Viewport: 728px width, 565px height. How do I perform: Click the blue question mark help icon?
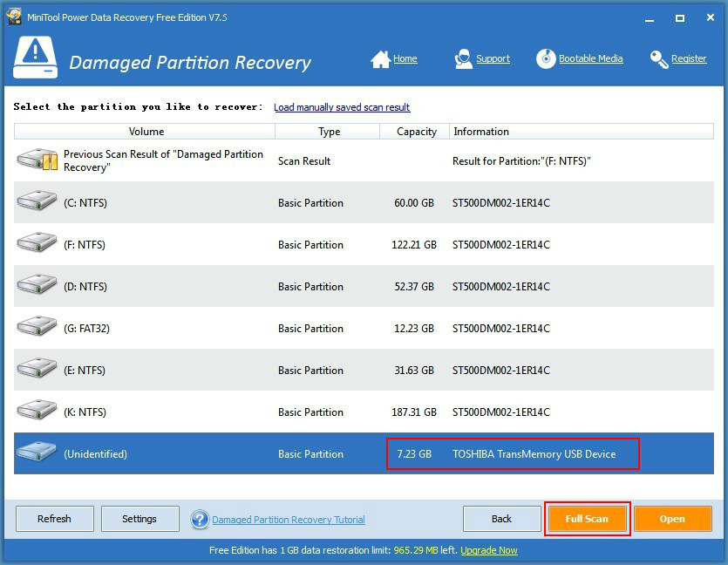point(200,520)
